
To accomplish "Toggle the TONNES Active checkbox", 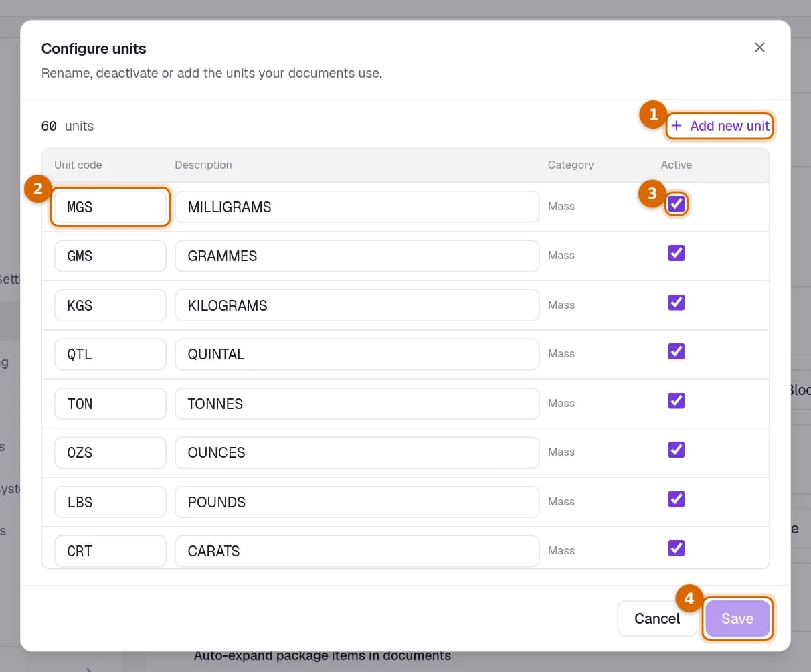I will pos(677,400).
